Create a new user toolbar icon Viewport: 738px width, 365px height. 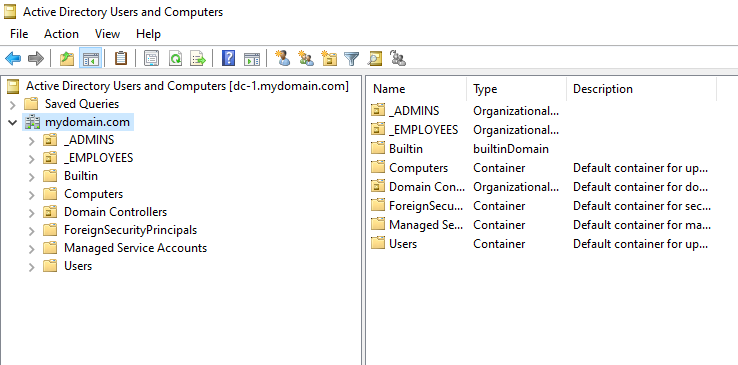282,59
